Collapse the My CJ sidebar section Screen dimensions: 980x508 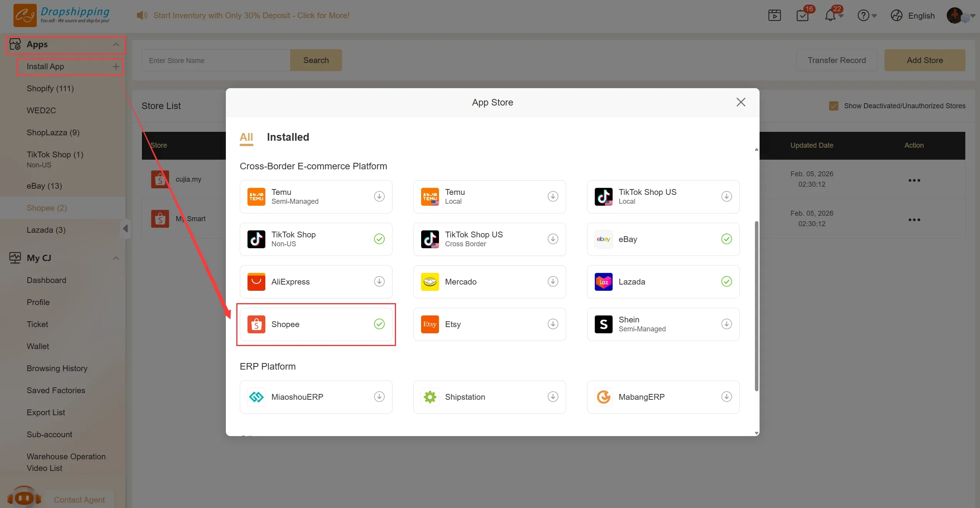point(116,258)
